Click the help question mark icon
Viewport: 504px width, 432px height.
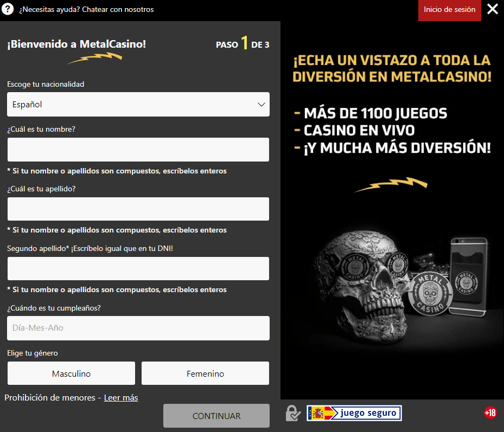[x=8, y=9]
